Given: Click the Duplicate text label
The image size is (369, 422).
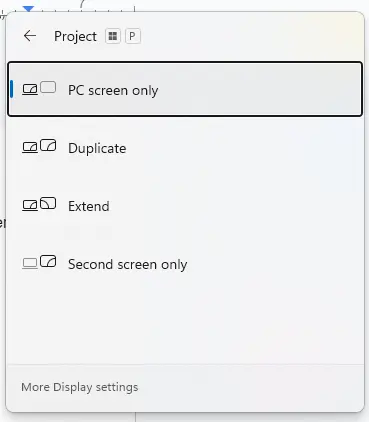Looking at the screenshot, I should click(x=97, y=148).
